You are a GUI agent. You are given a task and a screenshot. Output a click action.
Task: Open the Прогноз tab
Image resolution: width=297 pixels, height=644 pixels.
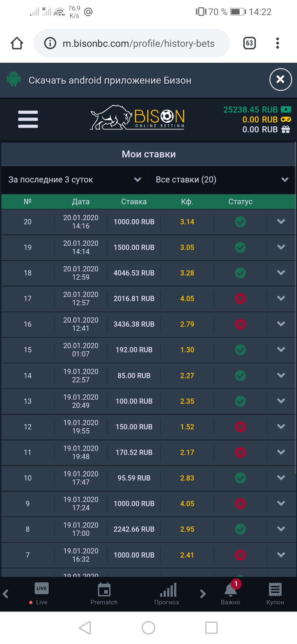point(167,594)
